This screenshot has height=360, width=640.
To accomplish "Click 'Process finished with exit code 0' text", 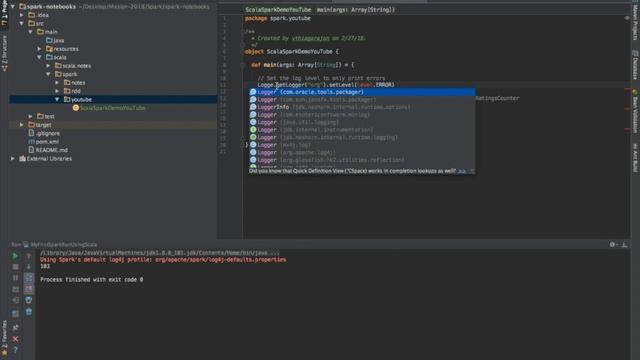I will (91, 280).
